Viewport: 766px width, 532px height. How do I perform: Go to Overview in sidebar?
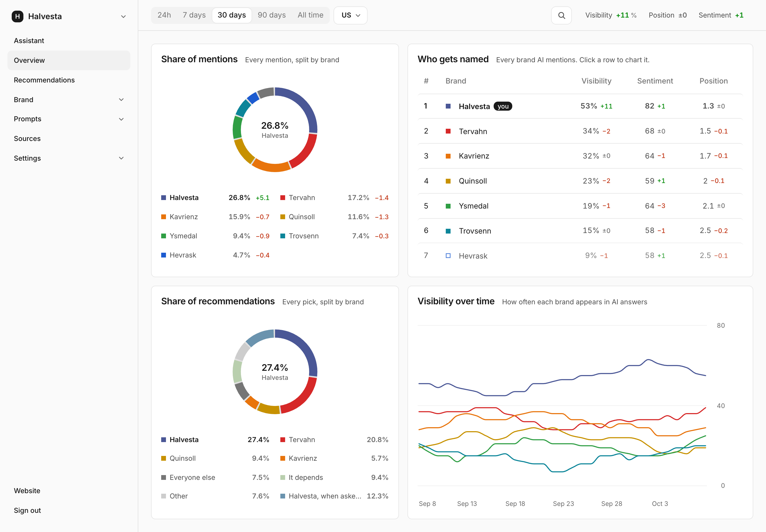coord(69,60)
